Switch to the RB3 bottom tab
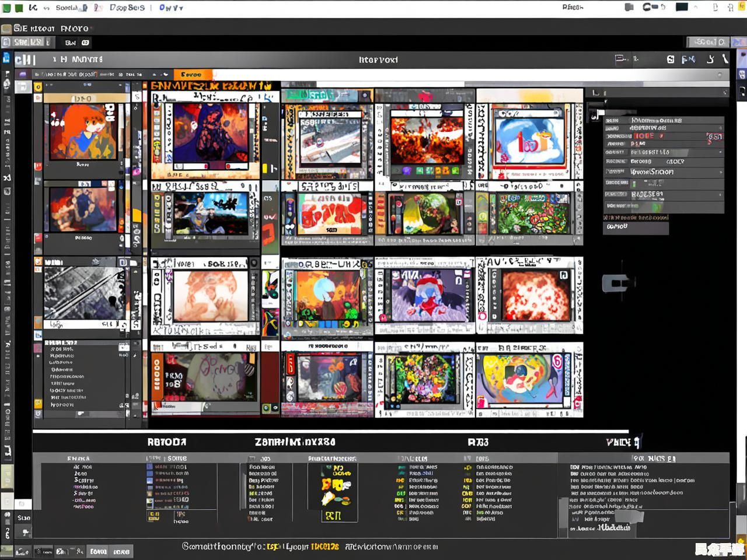Screen dimensions: 747x560 (x=478, y=442)
